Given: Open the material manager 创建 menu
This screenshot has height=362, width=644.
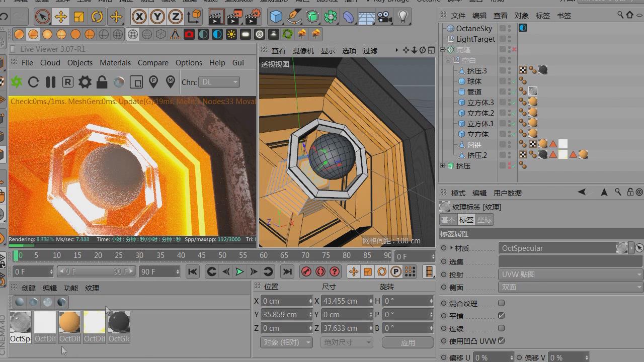Looking at the screenshot, I should coord(29,288).
